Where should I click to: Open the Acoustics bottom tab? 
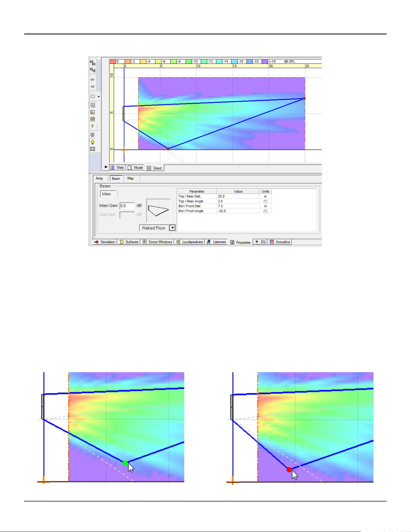click(x=280, y=242)
